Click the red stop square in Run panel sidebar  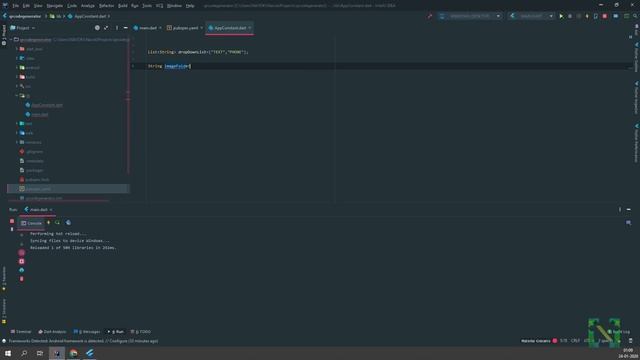(x=12, y=221)
